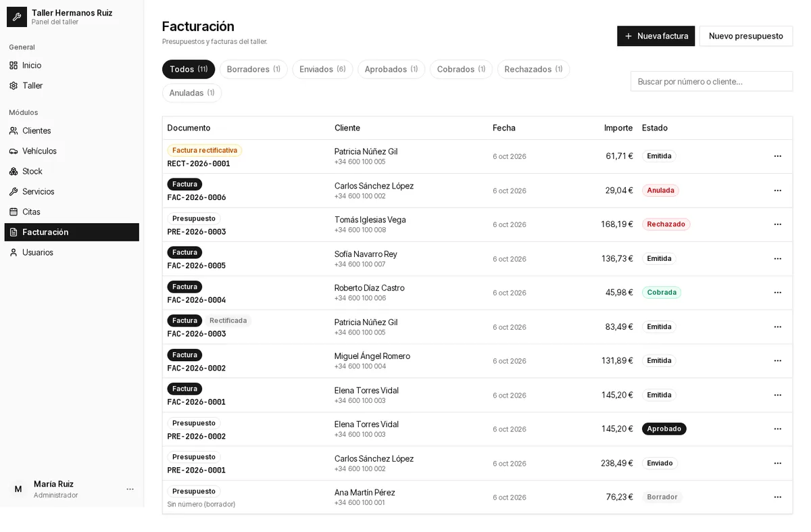The height and width of the screenshot is (532, 811).
Task: Select document FAC-2026-0005
Action: (197, 266)
